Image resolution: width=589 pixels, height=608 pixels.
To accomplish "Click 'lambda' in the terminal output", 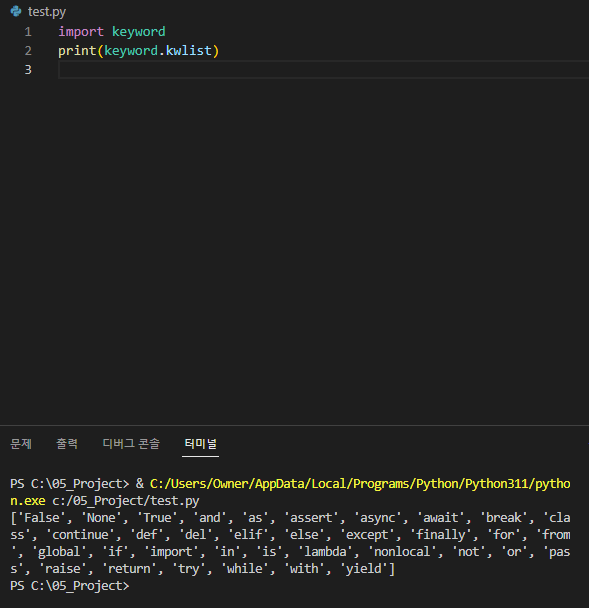I will [x=325, y=552].
